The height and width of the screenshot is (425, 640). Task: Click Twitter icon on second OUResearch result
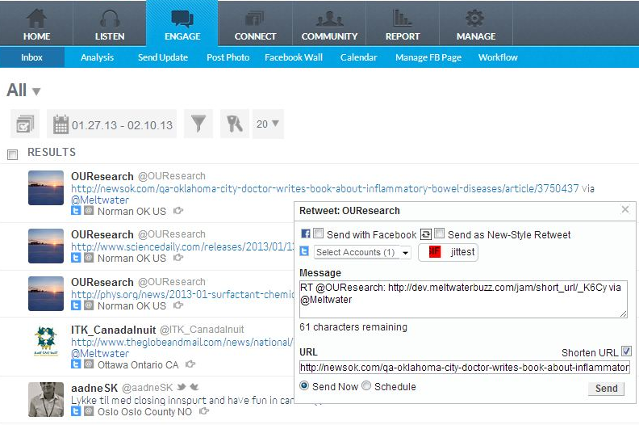pos(76,258)
